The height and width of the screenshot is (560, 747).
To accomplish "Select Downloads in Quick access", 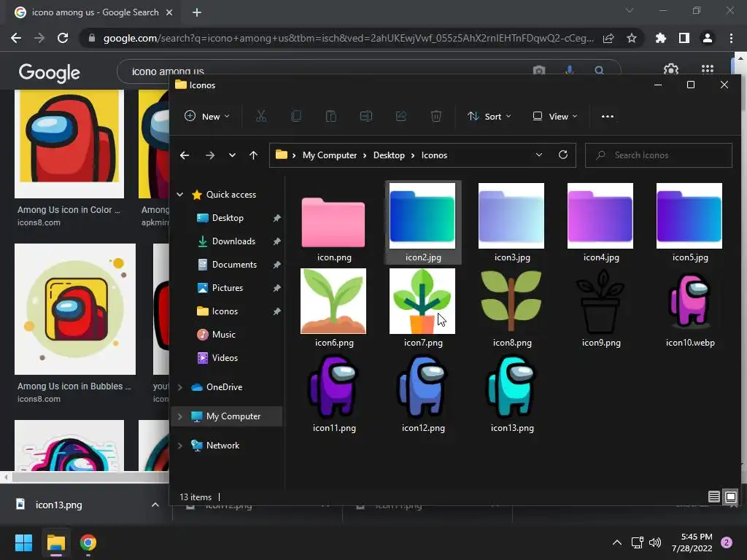I will tap(233, 241).
